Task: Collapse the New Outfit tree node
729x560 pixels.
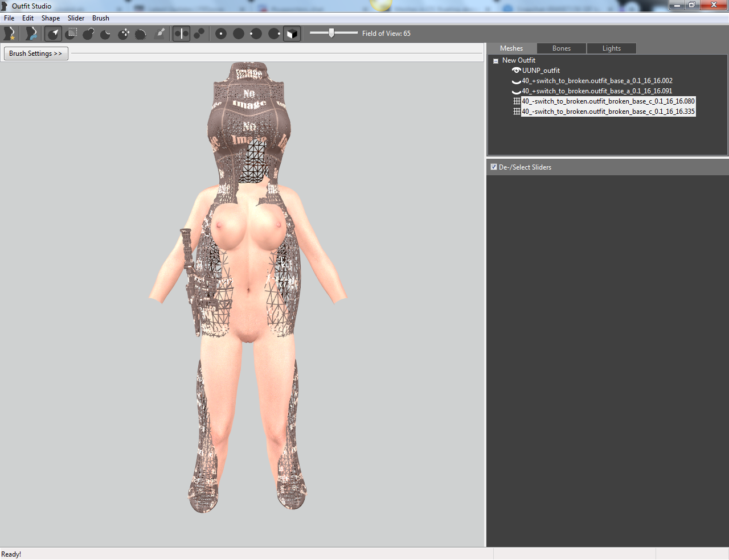Action: pos(496,61)
